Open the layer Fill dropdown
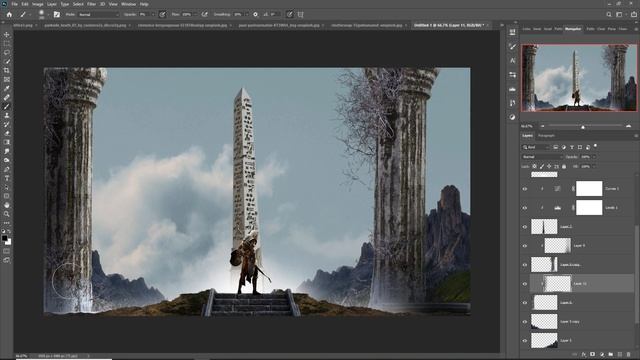The width and height of the screenshot is (640, 360). (594, 167)
